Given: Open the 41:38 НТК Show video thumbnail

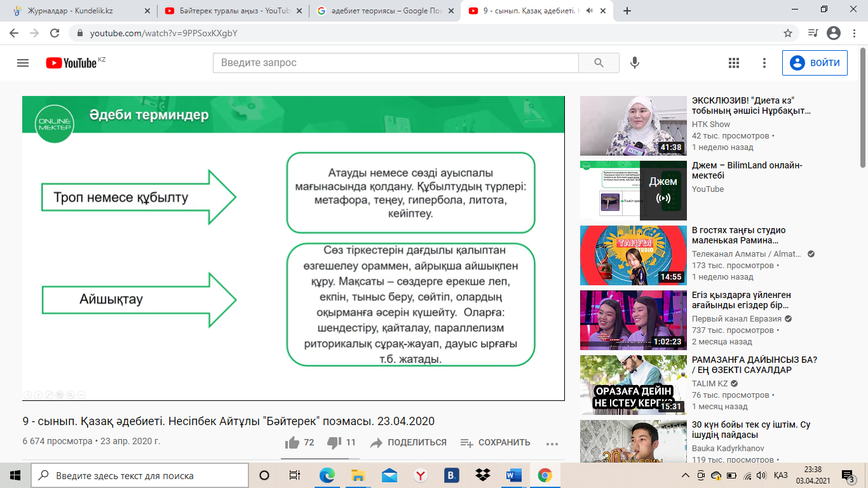Looking at the screenshot, I should [634, 126].
